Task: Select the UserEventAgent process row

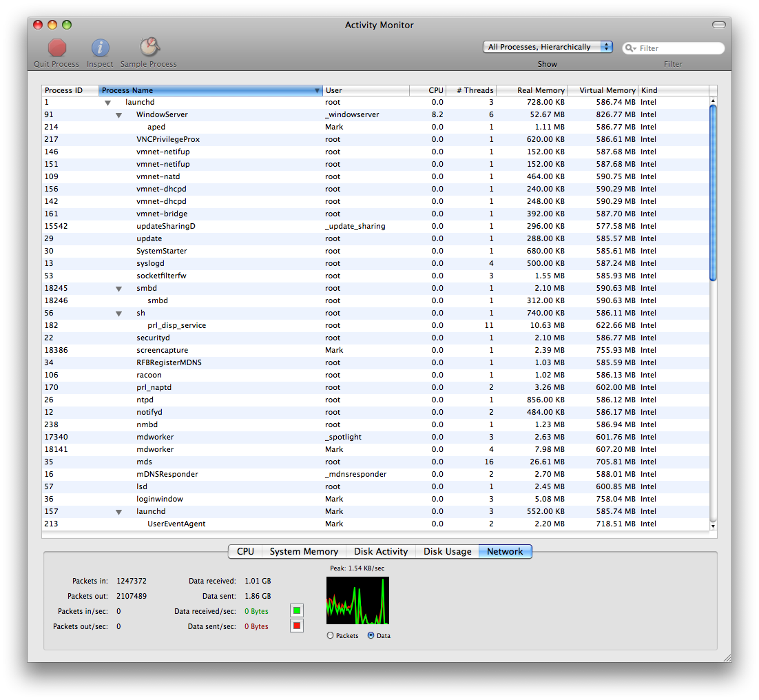Action: click(x=375, y=524)
